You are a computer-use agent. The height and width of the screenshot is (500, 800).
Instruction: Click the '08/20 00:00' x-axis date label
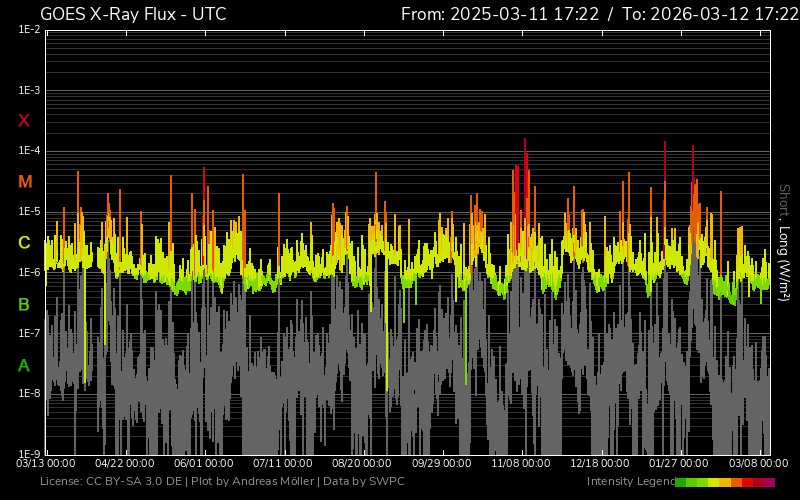(x=362, y=463)
